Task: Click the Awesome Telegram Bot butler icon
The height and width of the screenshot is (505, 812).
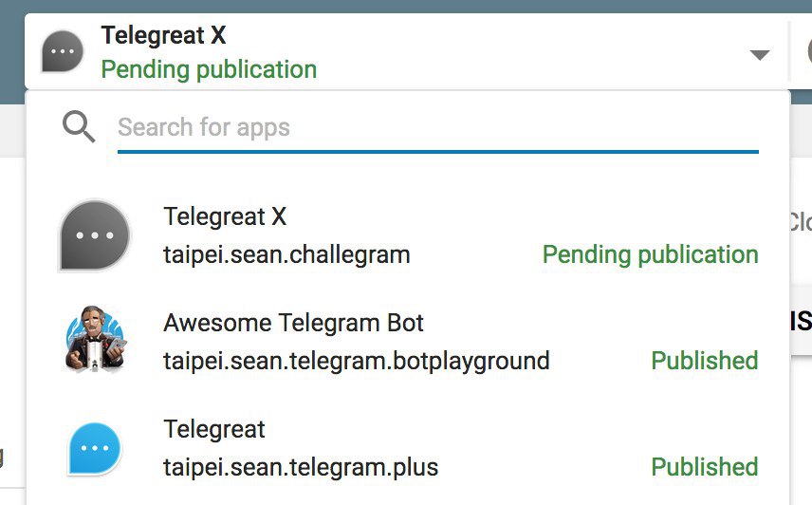Action: (94, 342)
